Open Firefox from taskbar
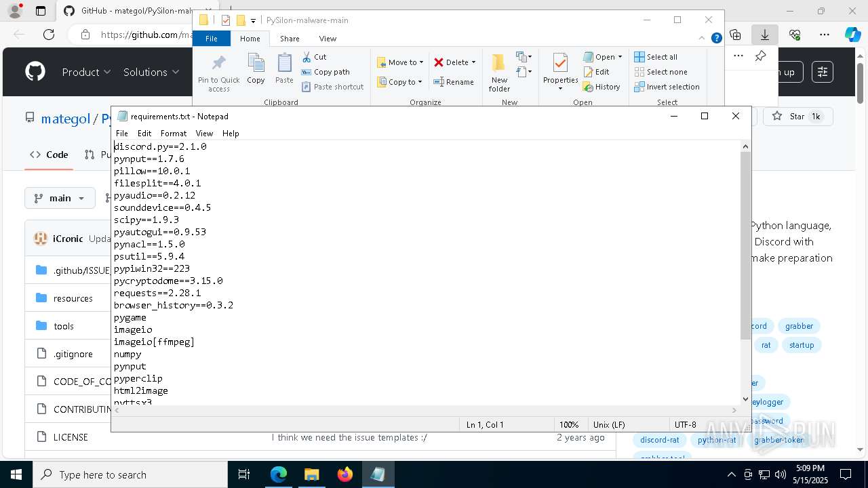This screenshot has width=868, height=488. 344,474
